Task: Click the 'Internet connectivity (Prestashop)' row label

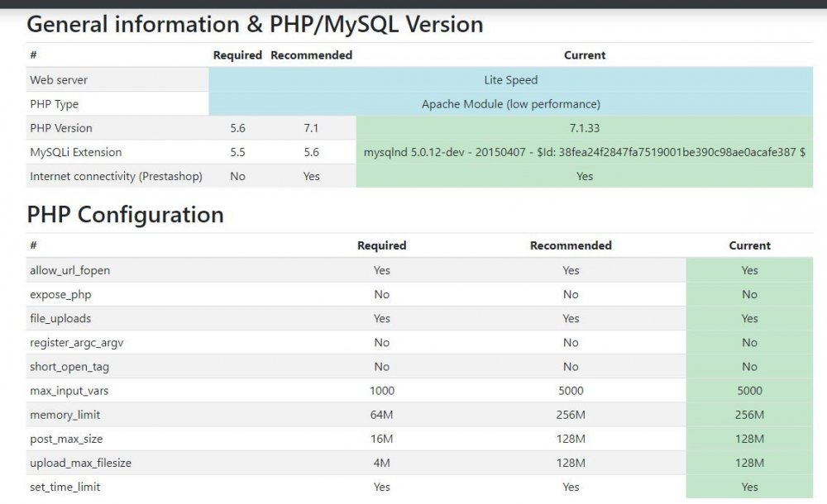Action: coord(116,176)
